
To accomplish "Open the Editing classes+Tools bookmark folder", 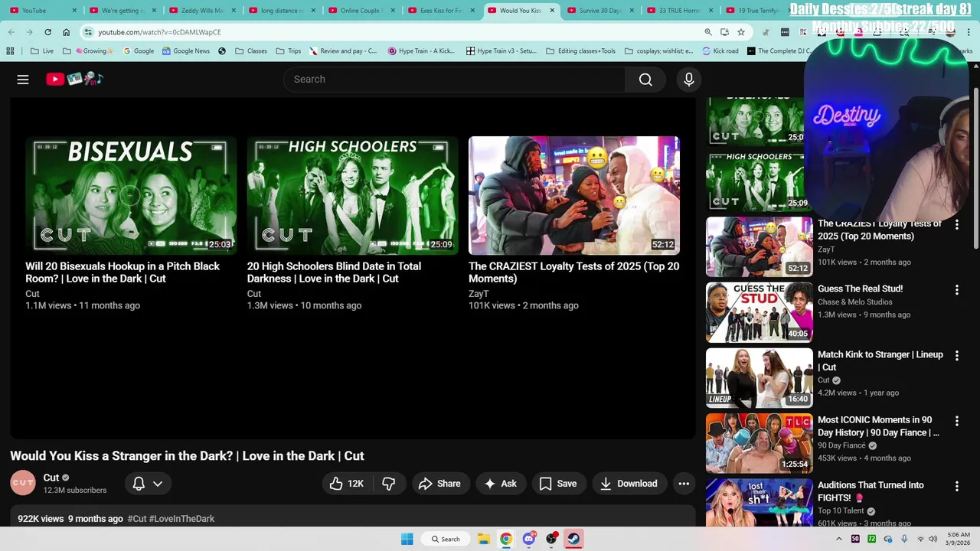I will click(x=581, y=51).
